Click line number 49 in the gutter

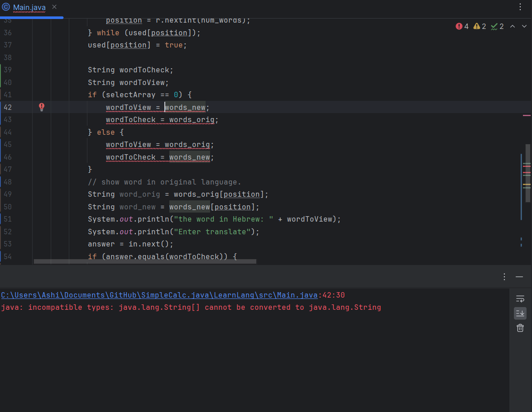[8, 194]
